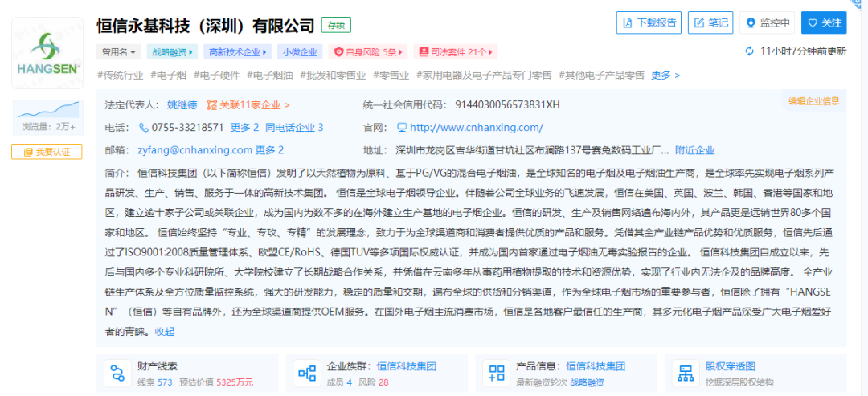Open the 股权穿透图 link

[x=730, y=366]
